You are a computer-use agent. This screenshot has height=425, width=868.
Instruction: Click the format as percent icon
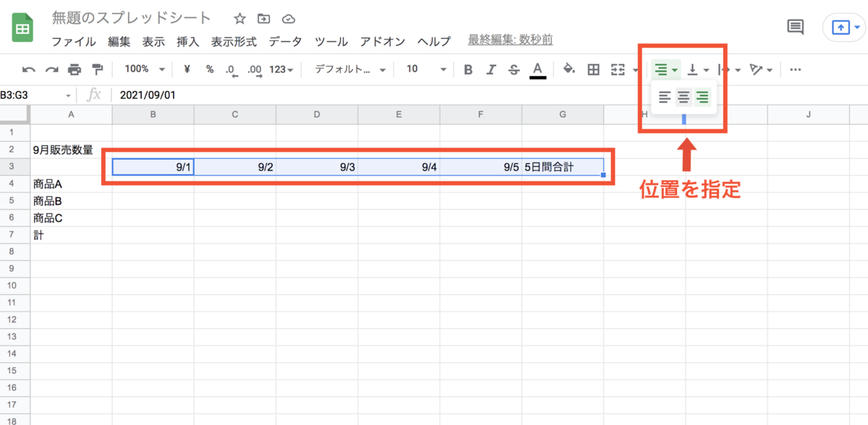208,69
